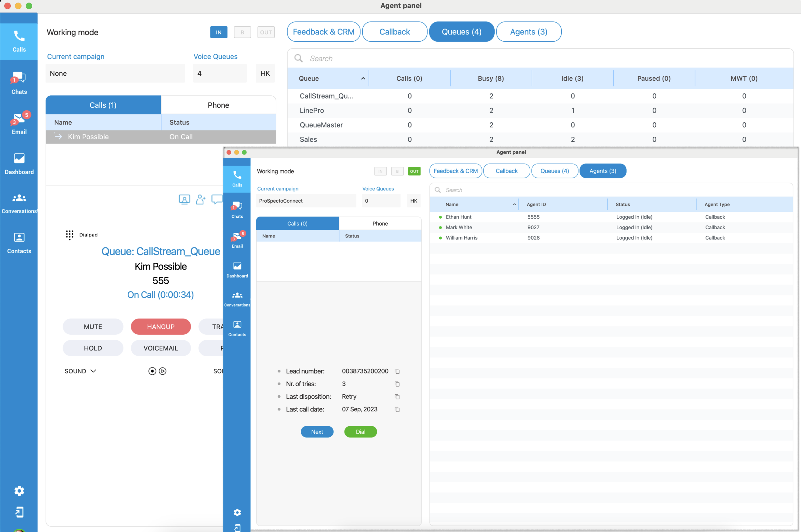Open settings gear in the back window

point(19,491)
